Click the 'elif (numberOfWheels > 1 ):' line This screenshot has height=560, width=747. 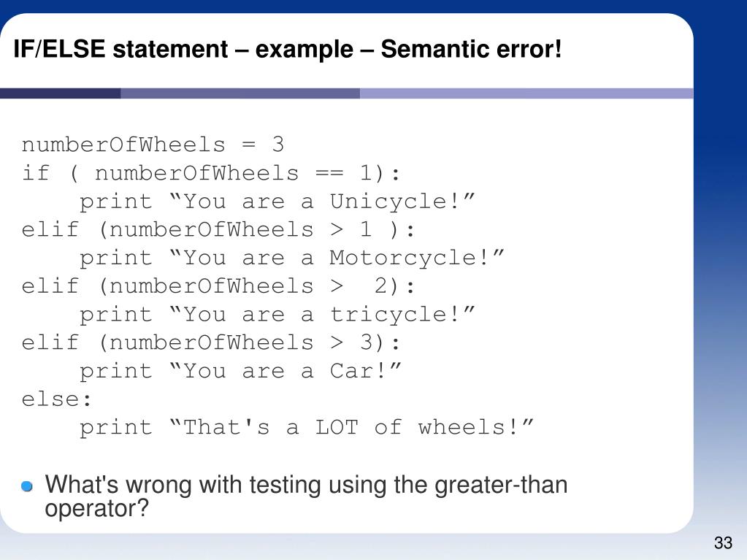click(218, 229)
